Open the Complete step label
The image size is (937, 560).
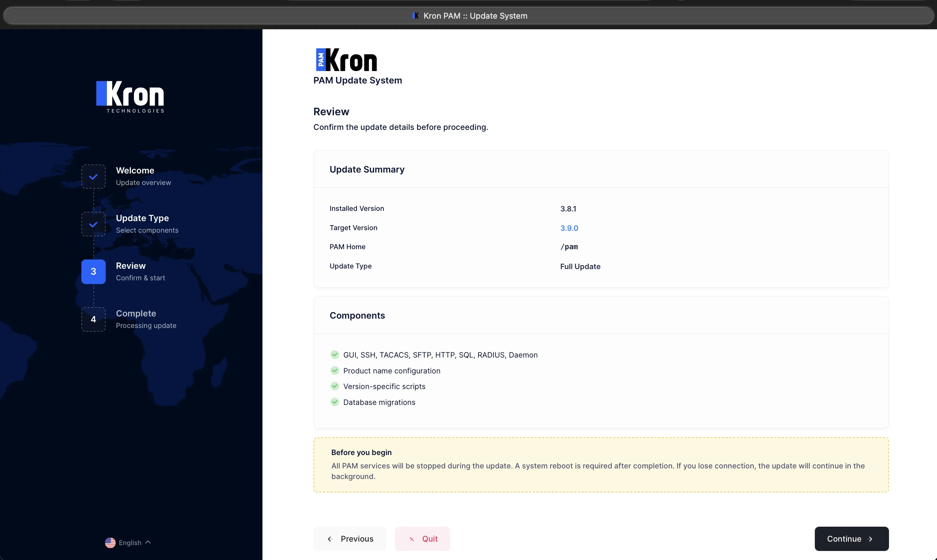point(136,314)
